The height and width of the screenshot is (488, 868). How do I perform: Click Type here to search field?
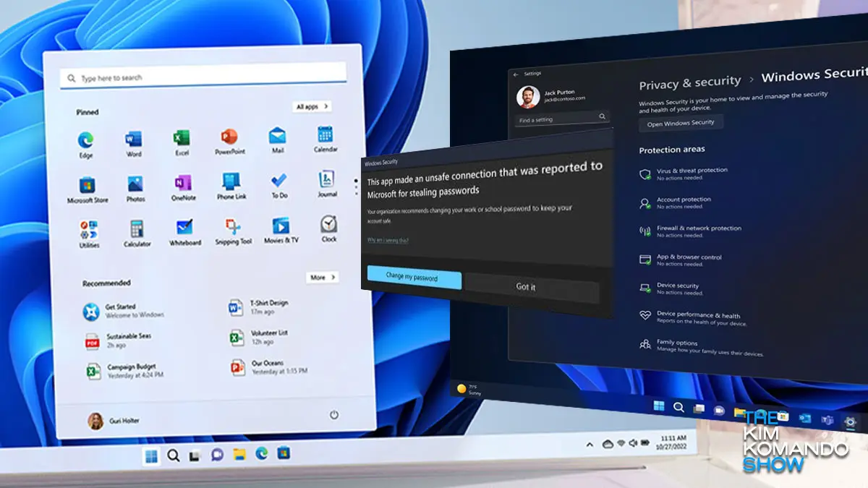[x=203, y=77]
